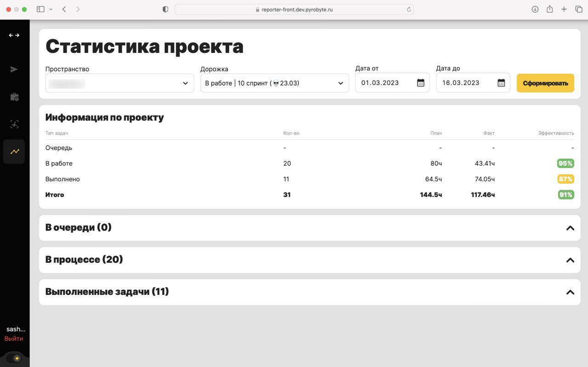Click the reload icon in the address bar

(x=408, y=9)
